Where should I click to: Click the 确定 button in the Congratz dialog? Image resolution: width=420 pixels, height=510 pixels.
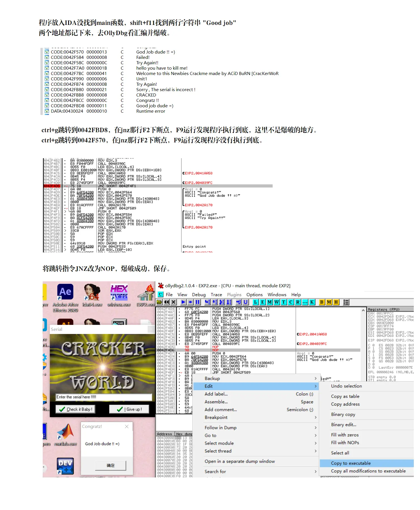[110, 465]
